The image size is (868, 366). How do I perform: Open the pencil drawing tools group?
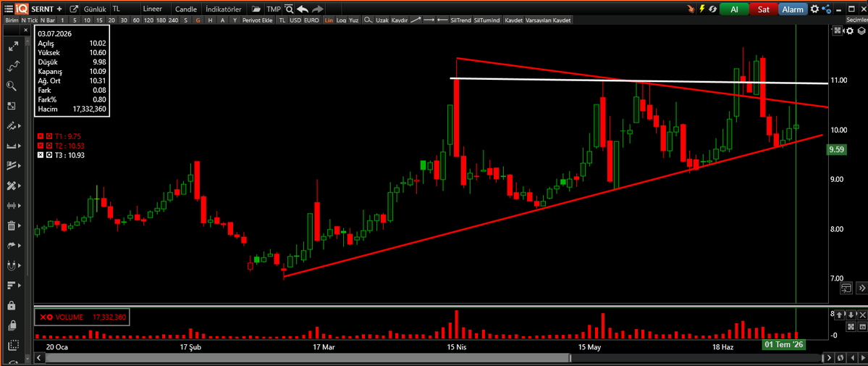12,126
